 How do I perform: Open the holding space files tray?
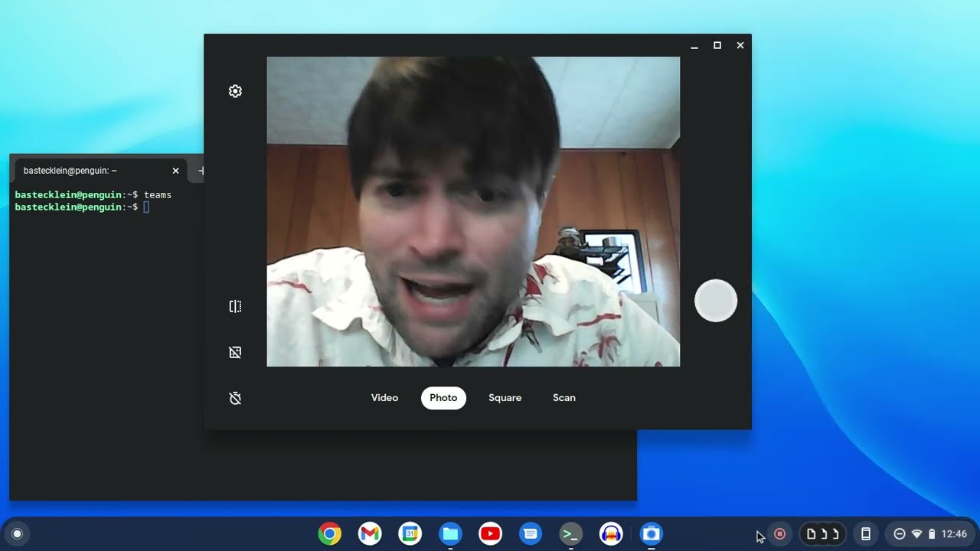click(x=823, y=534)
